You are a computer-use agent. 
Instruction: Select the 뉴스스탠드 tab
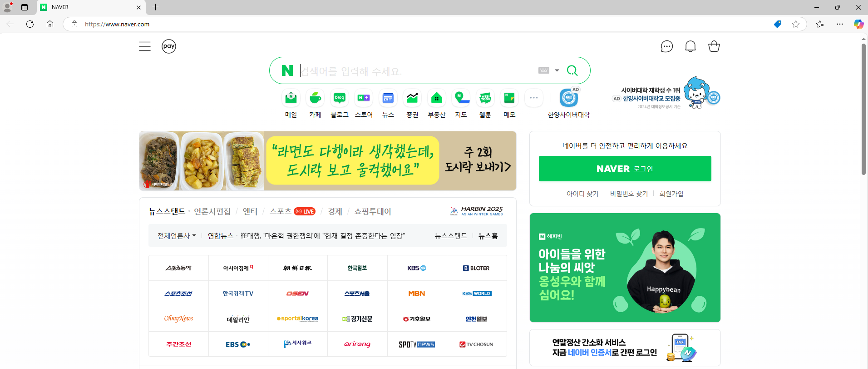(x=167, y=211)
